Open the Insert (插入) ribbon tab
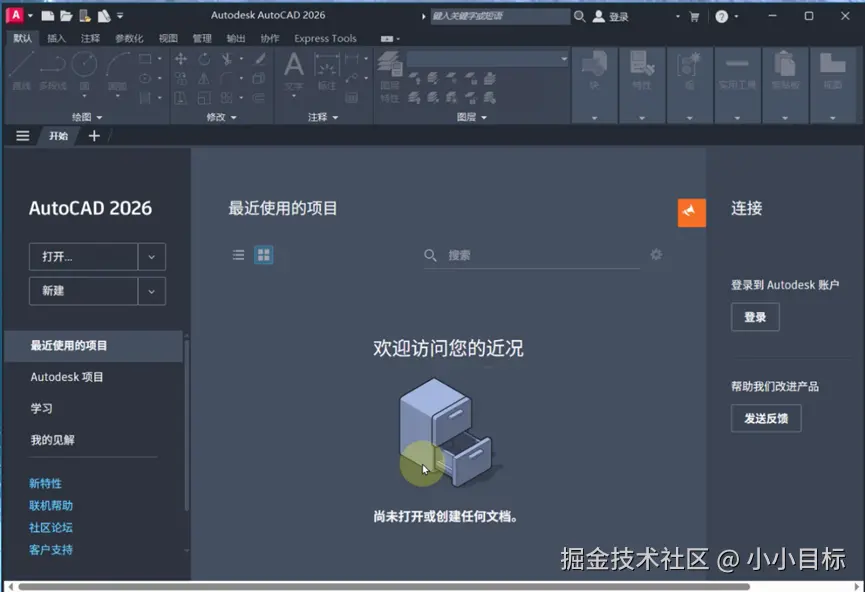This screenshot has width=865, height=592. [56, 38]
